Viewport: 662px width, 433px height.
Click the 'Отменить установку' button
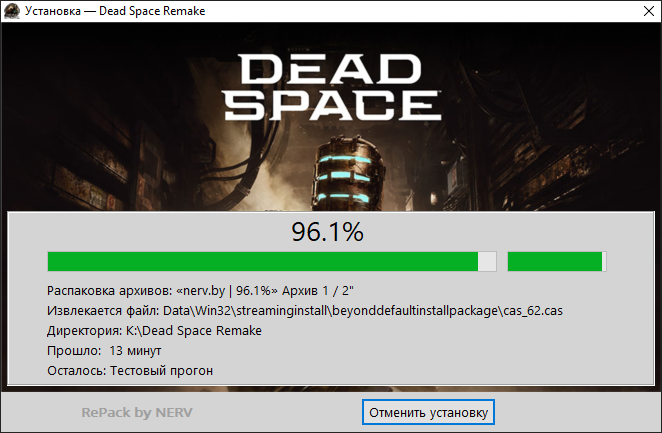click(428, 412)
